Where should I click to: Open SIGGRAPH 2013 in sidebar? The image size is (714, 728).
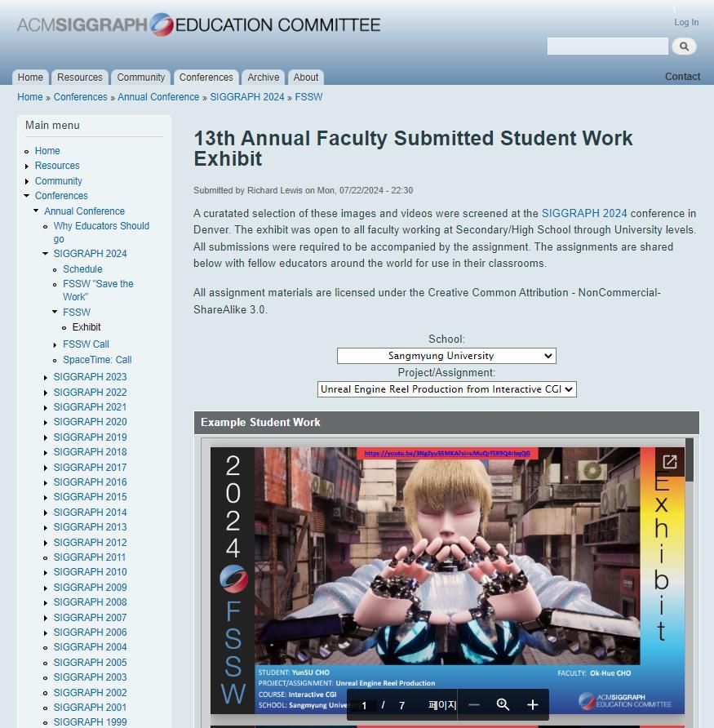(x=90, y=527)
